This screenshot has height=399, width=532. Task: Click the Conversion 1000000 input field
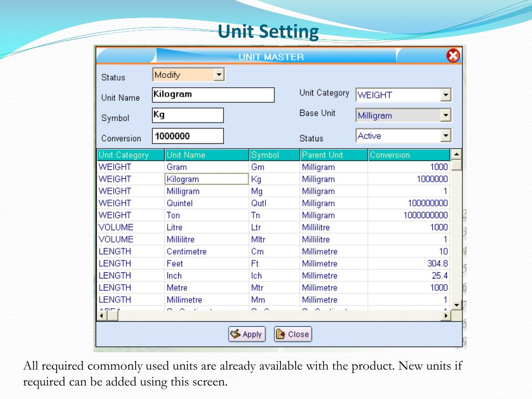(188, 136)
